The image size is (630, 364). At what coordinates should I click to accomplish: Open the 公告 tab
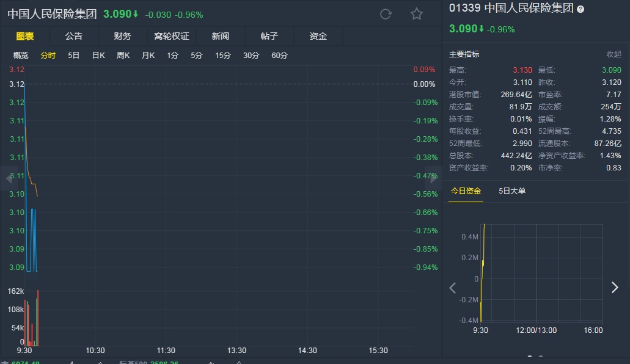pyautogui.click(x=74, y=36)
